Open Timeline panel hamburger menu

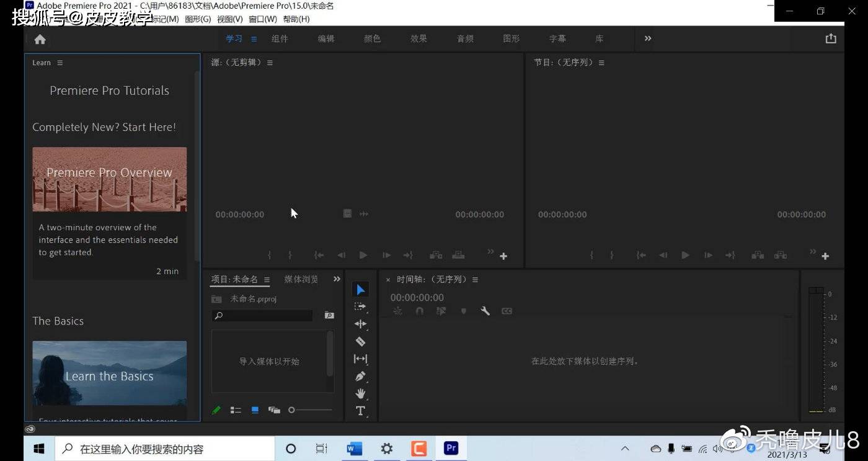pyautogui.click(x=475, y=280)
